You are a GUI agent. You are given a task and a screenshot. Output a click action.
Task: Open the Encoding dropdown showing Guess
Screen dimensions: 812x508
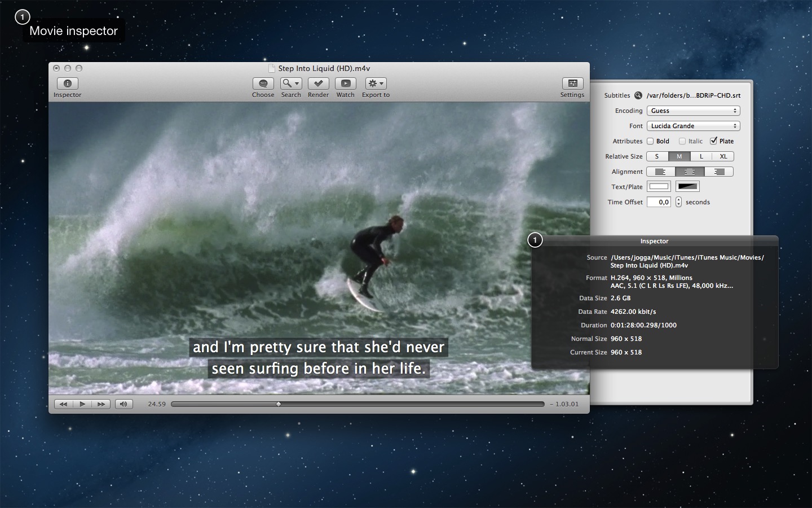(x=693, y=111)
